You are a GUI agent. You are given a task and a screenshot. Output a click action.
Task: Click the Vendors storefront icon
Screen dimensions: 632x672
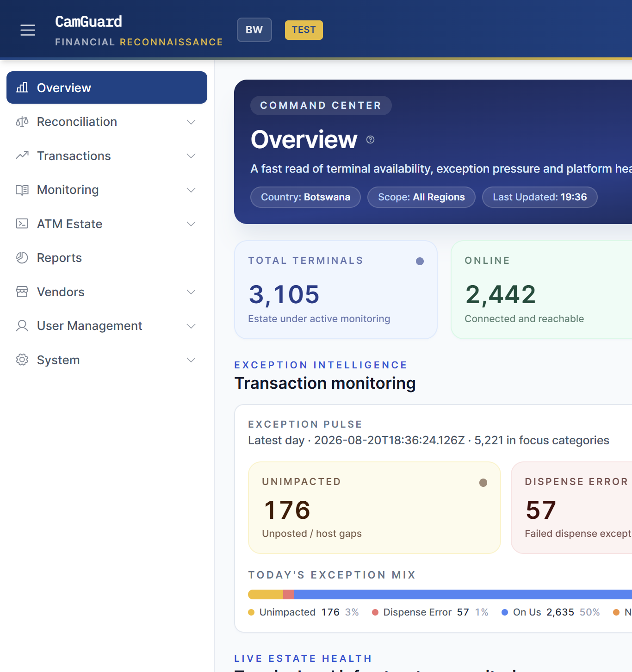[x=22, y=292]
